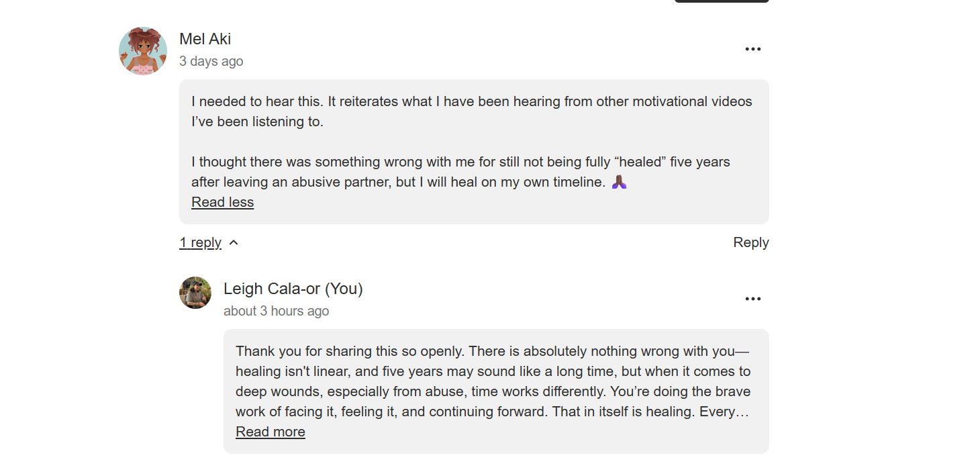Click the dark button at the top edge

[722, 1]
